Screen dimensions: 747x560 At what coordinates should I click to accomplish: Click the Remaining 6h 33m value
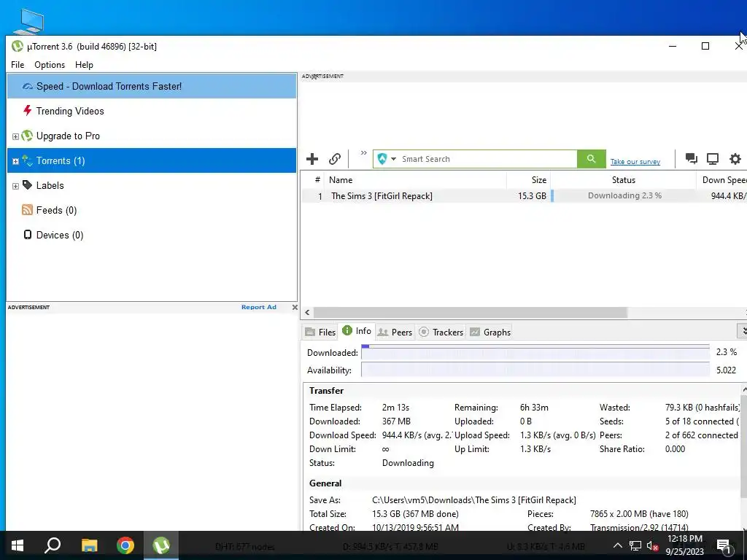[534, 408]
